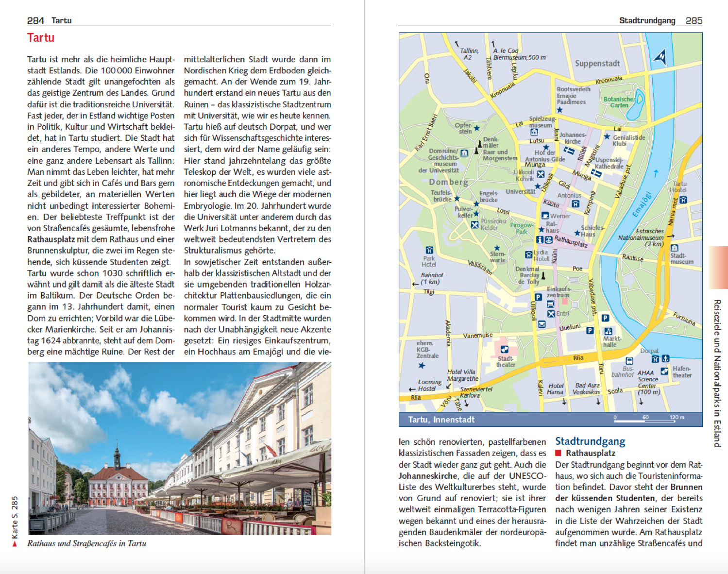Open the 'Karte S. 285' map reference
Image resolution: width=728 pixels, height=574 pixels.
15,517
